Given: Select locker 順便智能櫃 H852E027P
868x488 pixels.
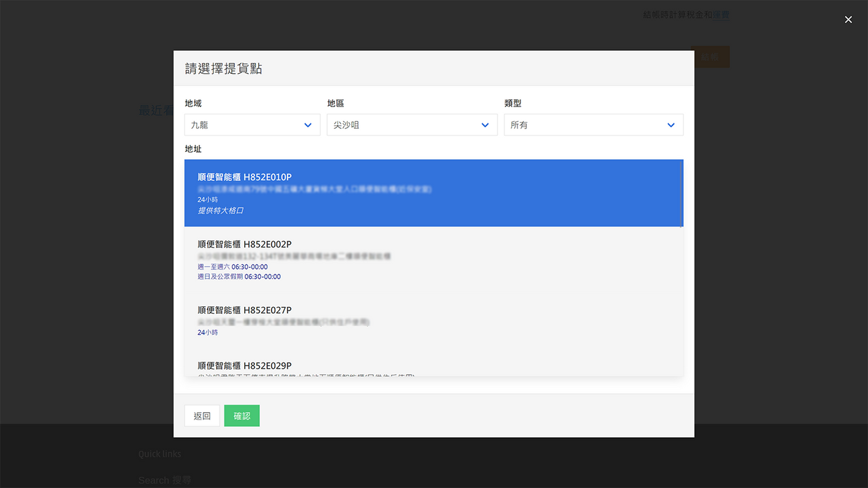Looking at the screenshot, I should pyautogui.click(x=434, y=321).
